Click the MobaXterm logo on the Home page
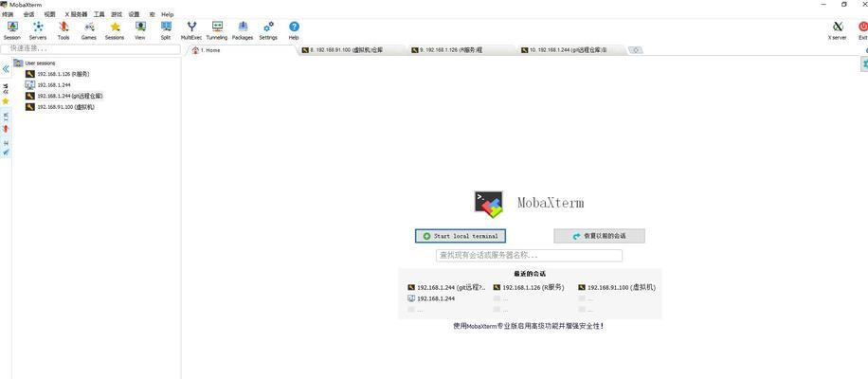The width and height of the screenshot is (868, 379). tap(488, 205)
